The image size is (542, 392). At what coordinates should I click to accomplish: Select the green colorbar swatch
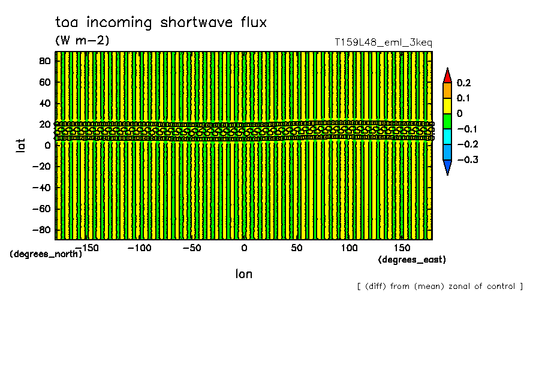pos(447,121)
